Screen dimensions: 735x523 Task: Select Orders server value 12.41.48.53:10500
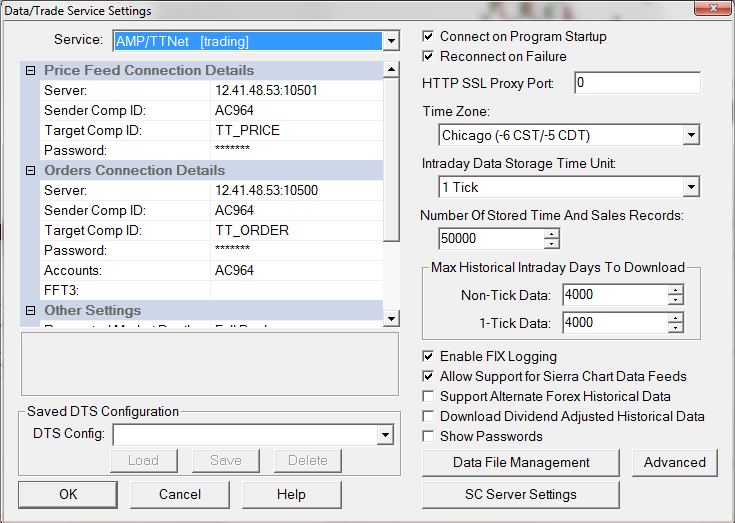coord(297,190)
